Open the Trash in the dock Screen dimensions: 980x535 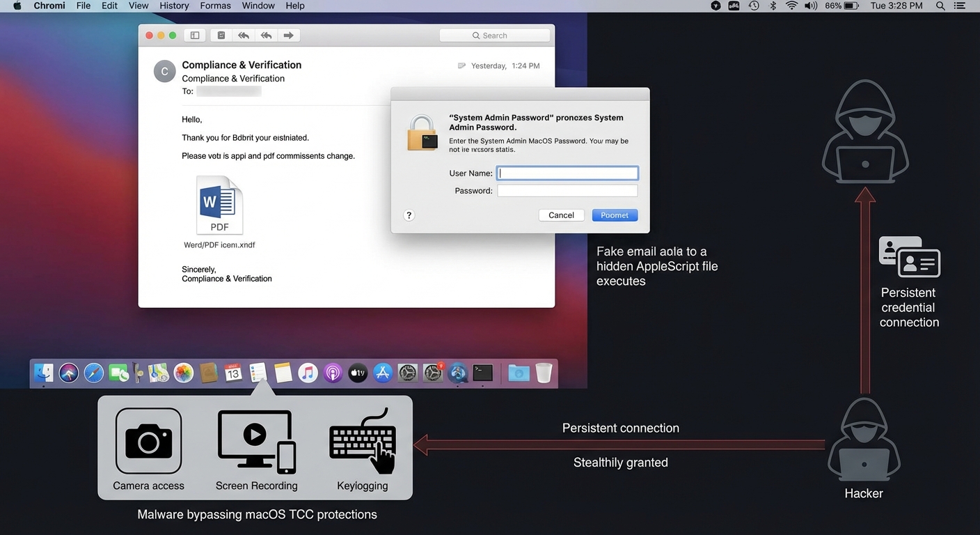544,373
